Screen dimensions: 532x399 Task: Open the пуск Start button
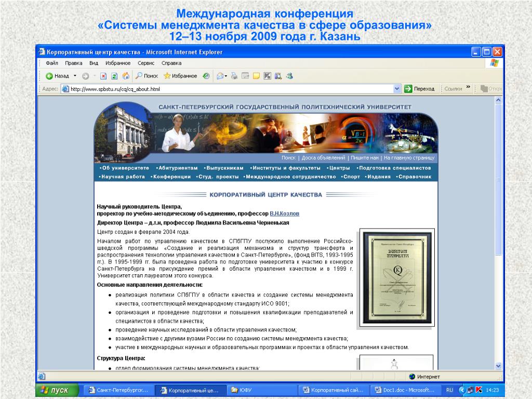coord(57,390)
